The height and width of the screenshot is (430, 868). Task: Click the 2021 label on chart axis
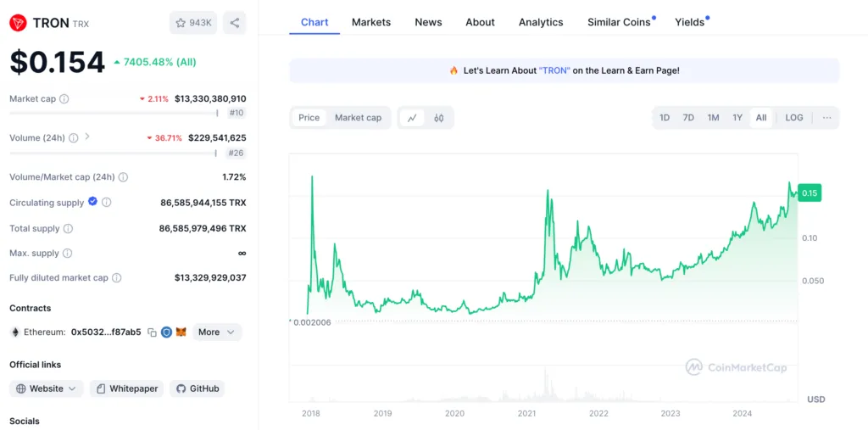tap(526, 413)
